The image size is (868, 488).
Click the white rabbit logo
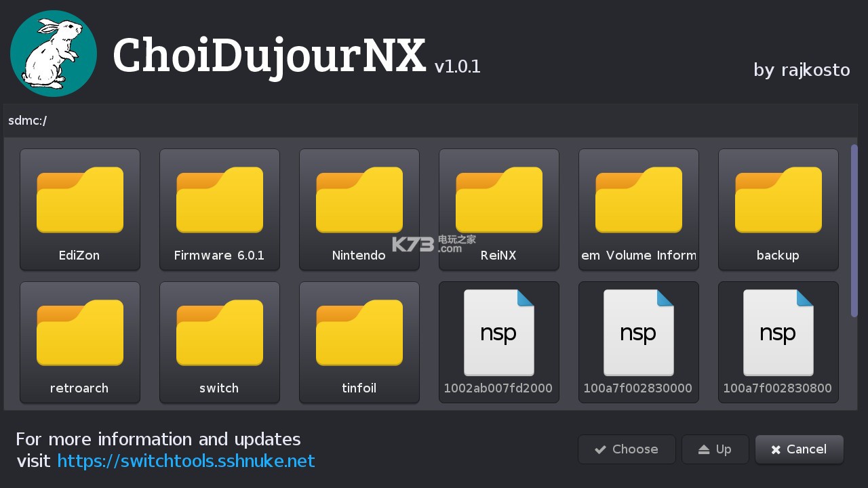[54, 54]
